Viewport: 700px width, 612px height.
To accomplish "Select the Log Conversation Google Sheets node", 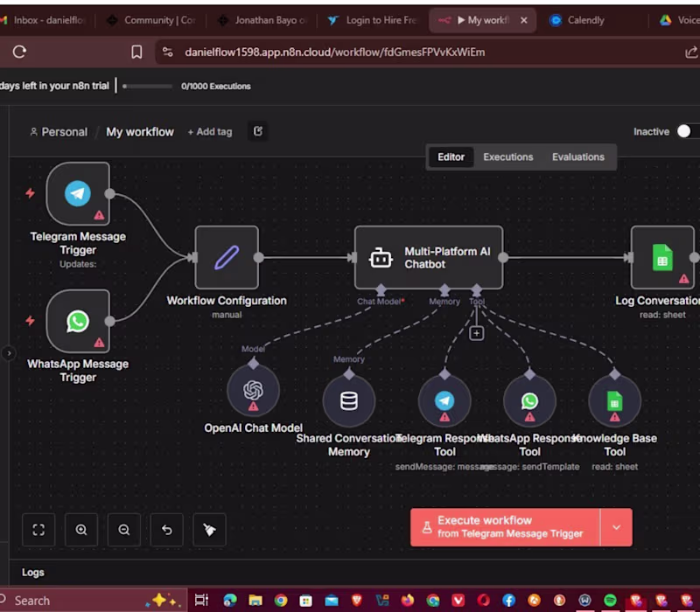I will click(662, 257).
